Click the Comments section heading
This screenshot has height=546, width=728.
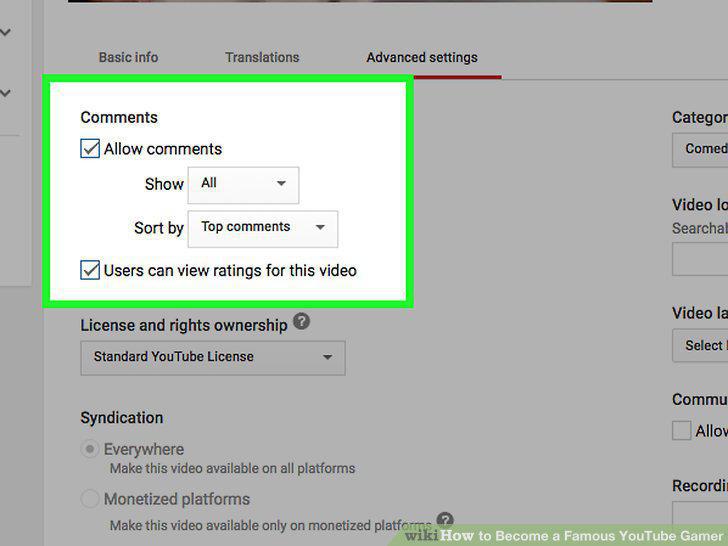(x=119, y=117)
